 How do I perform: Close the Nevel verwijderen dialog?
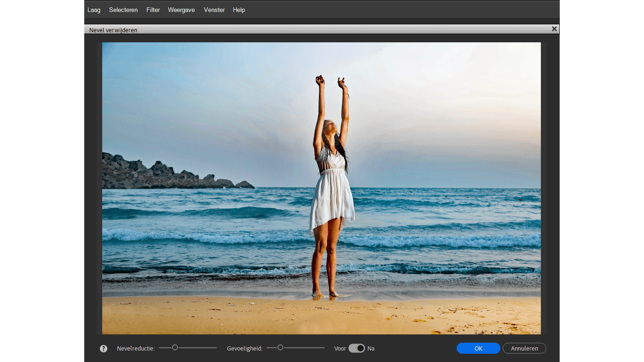pos(554,29)
